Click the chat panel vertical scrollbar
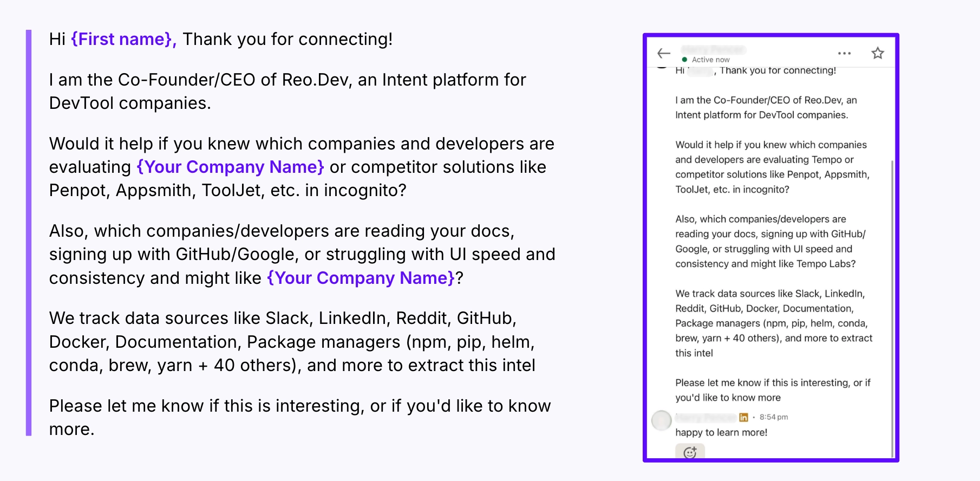The height and width of the screenshot is (481, 980). click(892, 309)
